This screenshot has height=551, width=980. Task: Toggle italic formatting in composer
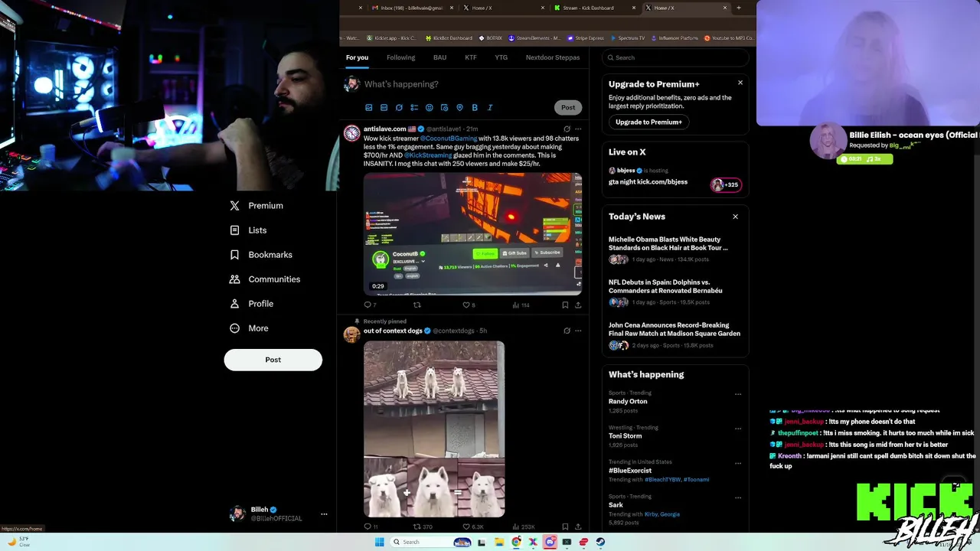pyautogui.click(x=490, y=108)
